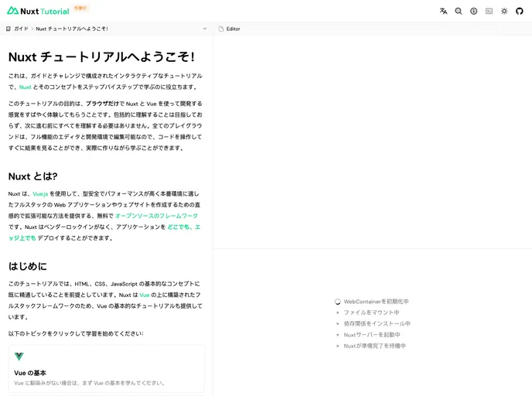This screenshot has height=396, width=532.
Task: Click the Nuxt チュートリアルへようこそ! main heading
Action: (x=101, y=56)
